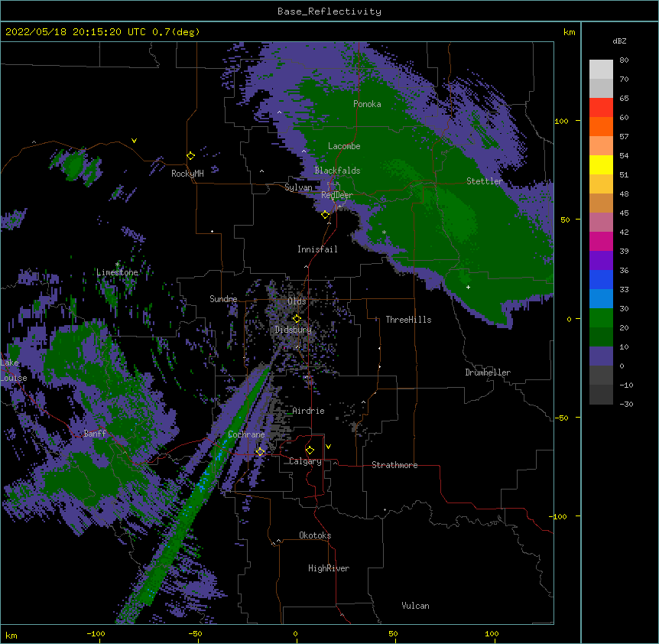Click the Limestone label
This screenshot has width=659, height=644.
click(117, 272)
